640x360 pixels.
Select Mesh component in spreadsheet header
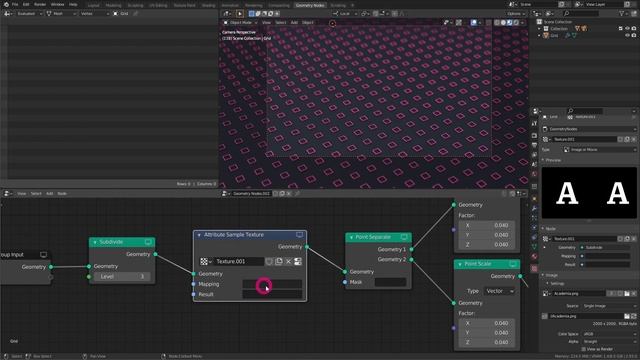click(61, 13)
